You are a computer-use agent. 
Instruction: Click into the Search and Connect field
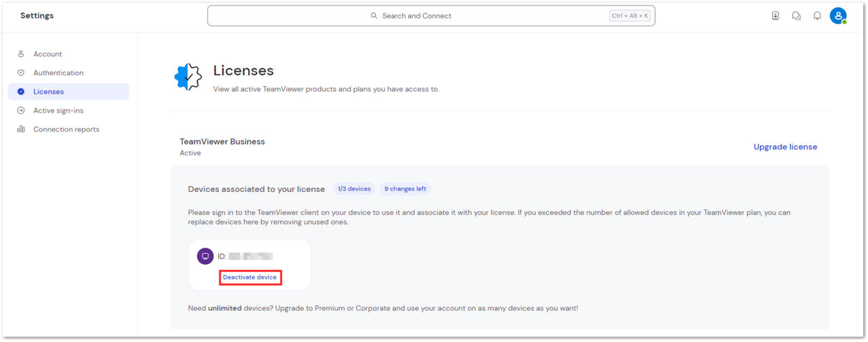431,16
